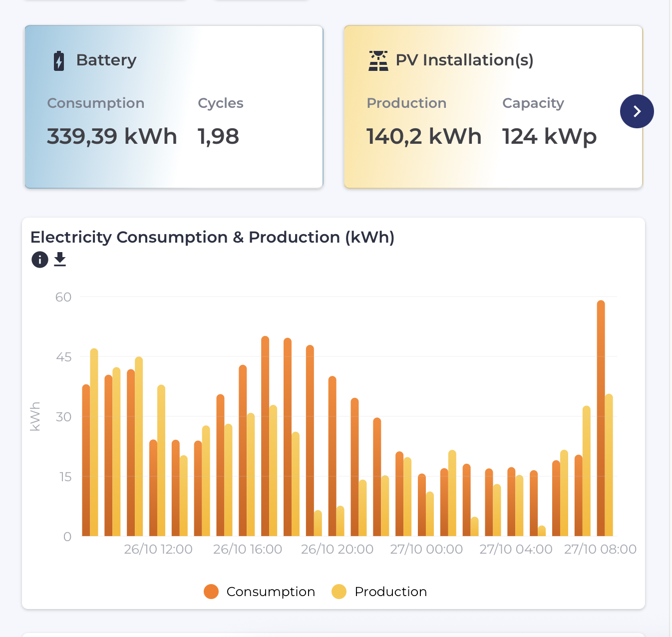
Task: Click the Electricity Consumption & Production chart title
Action: point(212,237)
